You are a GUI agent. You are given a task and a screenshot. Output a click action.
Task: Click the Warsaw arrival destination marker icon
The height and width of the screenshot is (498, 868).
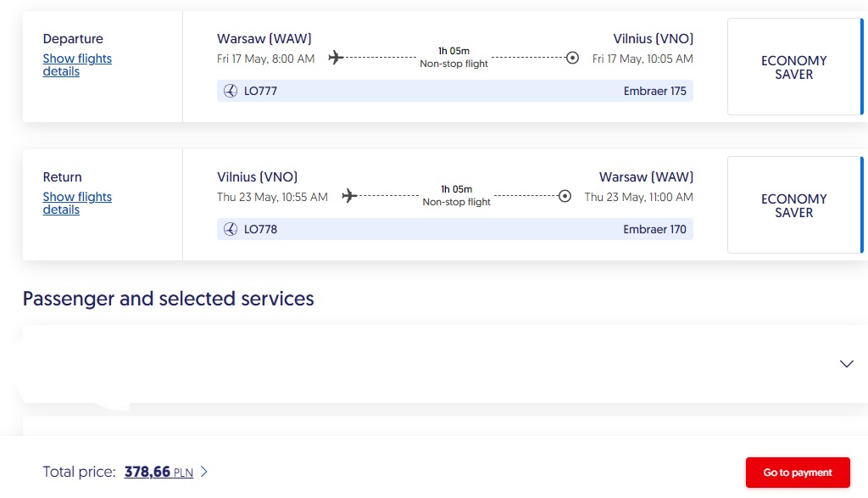tap(565, 196)
